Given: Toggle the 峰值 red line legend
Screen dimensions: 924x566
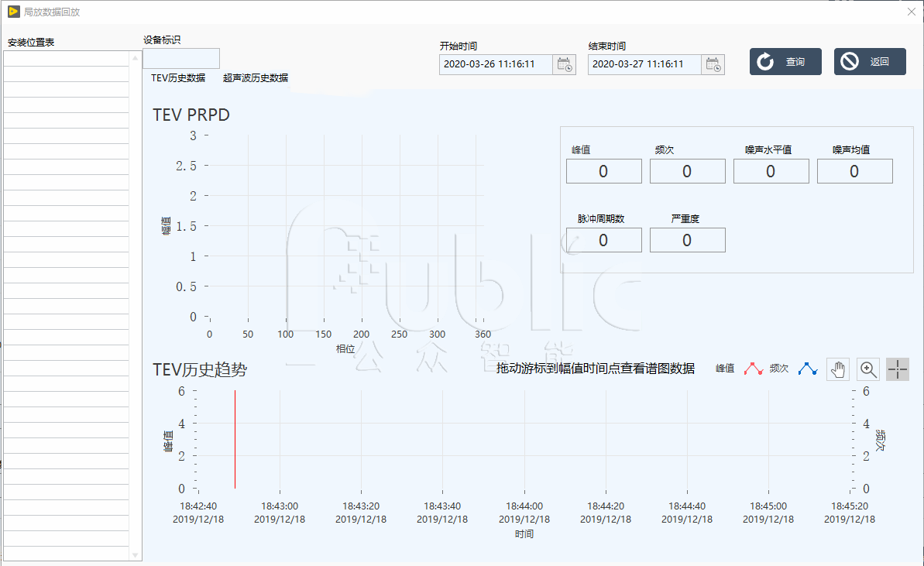Looking at the screenshot, I should click(753, 369).
